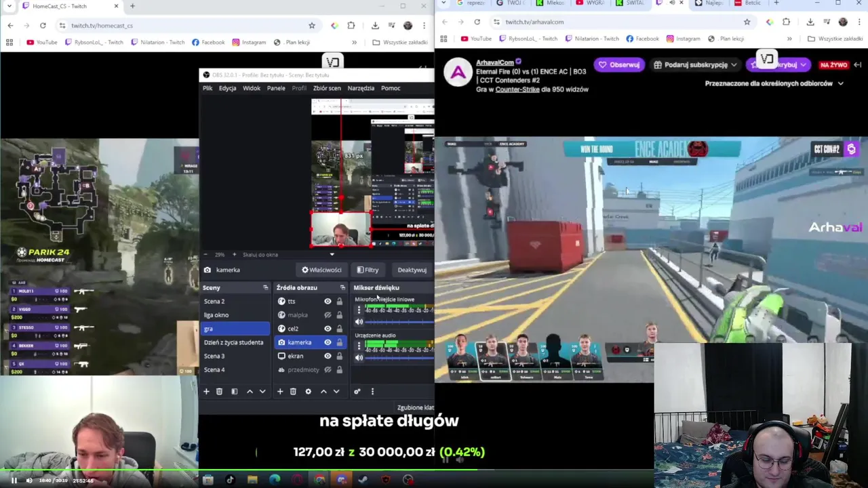Open the TikTok icon in the taskbar
Screen dimensions: 868x488
[x=230, y=480]
